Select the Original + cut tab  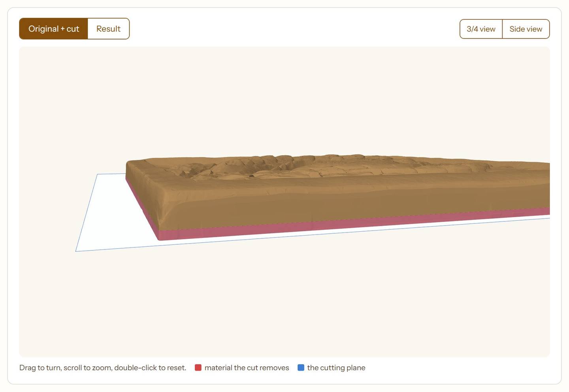(x=53, y=29)
